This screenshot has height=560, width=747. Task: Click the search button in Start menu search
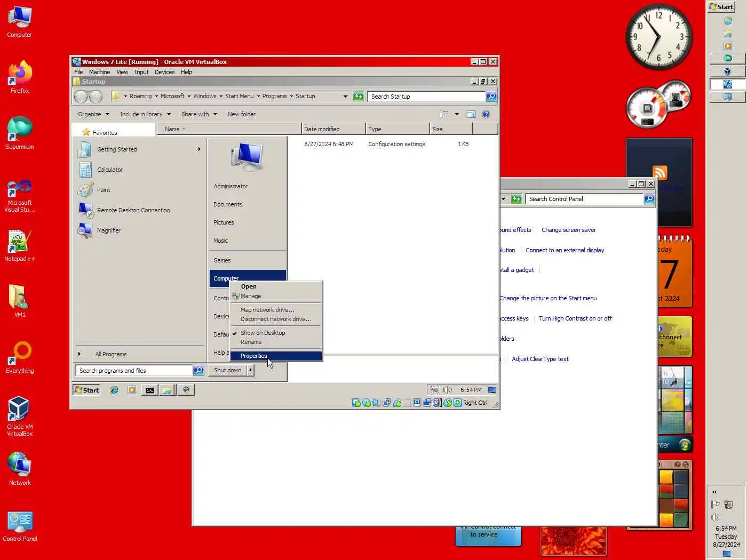click(x=198, y=370)
